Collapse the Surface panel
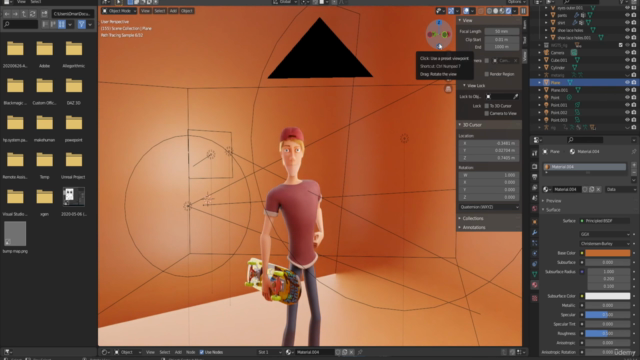Viewport: 640px width, 360px height. pos(553,210)
